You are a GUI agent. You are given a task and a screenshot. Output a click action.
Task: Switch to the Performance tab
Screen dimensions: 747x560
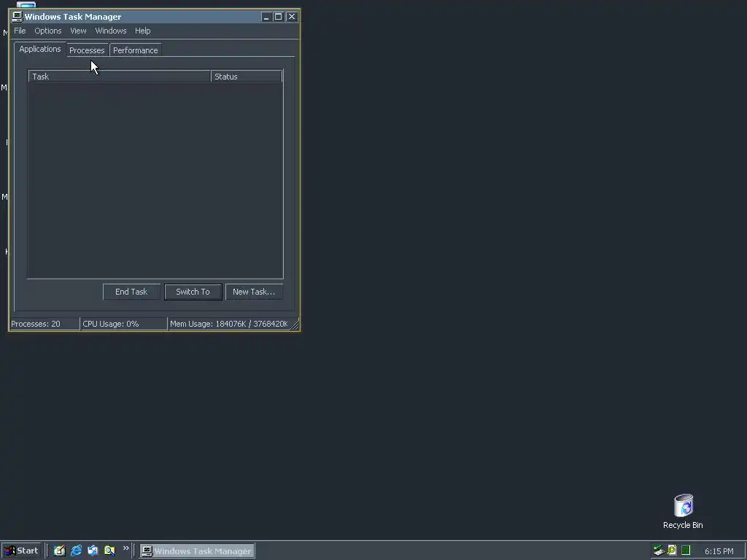tap(135, 50)
